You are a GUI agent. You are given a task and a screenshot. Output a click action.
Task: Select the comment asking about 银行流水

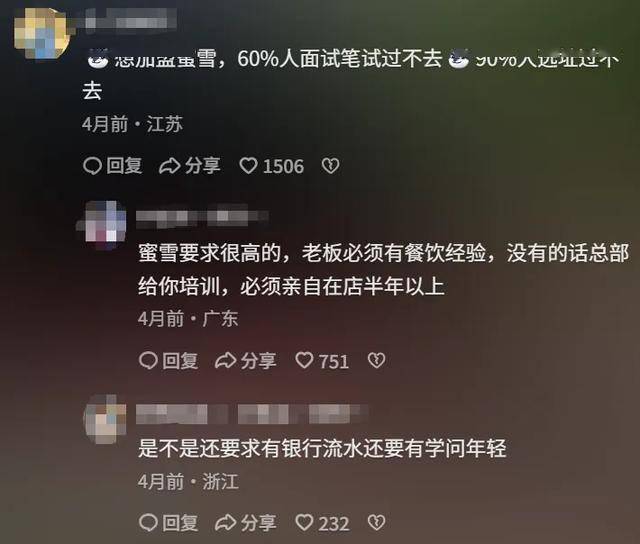pos(322,449)
